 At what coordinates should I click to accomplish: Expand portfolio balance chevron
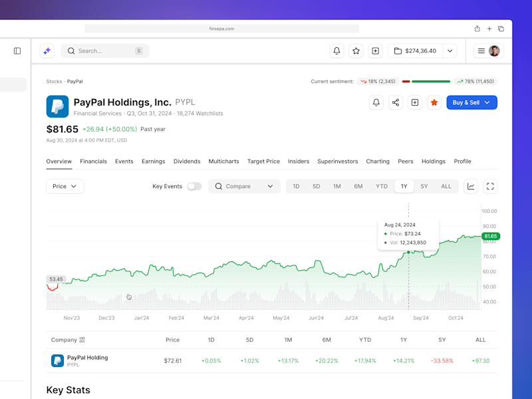pyautogui.click(x=450, y=51)
